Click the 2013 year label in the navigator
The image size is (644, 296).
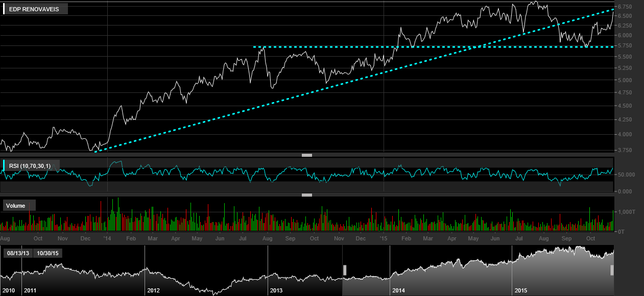[x=276, y=290]
